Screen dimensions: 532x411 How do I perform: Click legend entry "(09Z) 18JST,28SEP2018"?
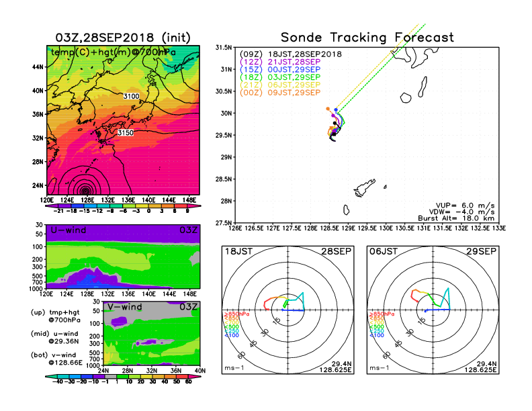coord(291,54)
